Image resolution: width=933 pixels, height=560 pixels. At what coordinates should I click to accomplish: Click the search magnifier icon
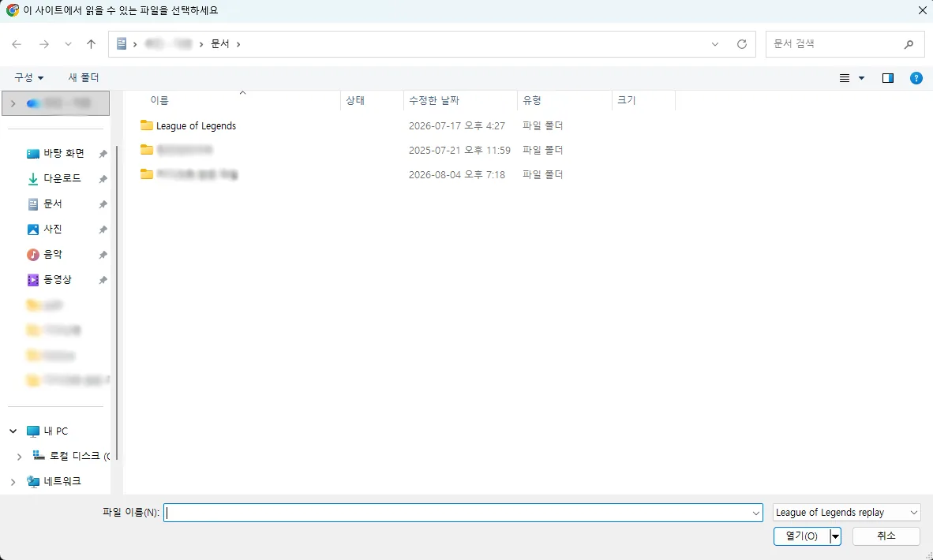point(909,44)
